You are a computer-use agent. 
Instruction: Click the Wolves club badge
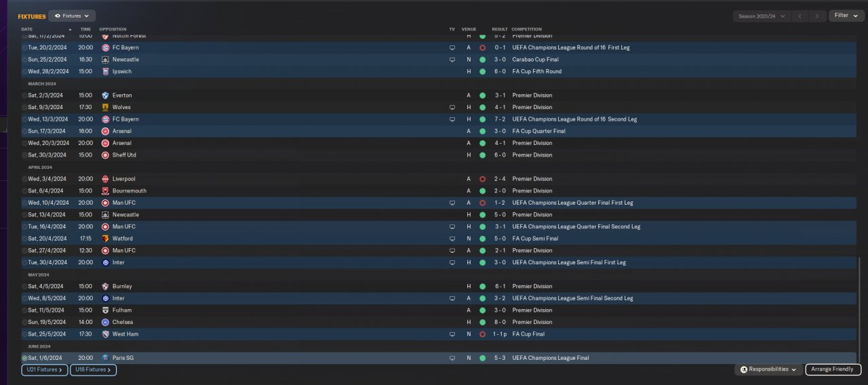click(x=105, y=107)
